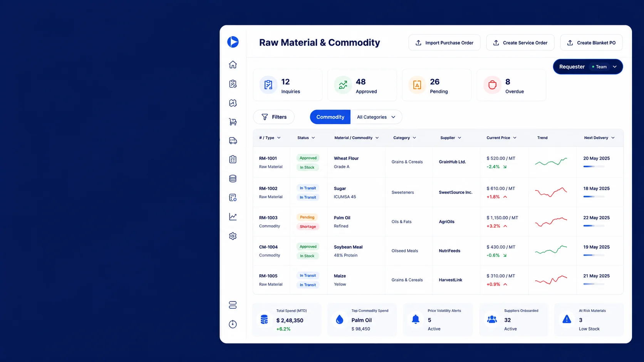Open the Supplier column header dropdown
This screenshot has height=362, width=644.
(x=451, y=138)
